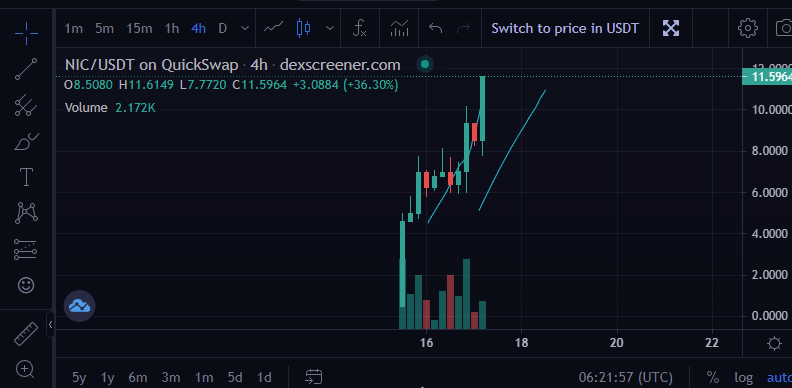The image size is (792, 388).
Task: Open timezone menu at 06:21:57 (UTC)
Action: click(x=625, y=377)
